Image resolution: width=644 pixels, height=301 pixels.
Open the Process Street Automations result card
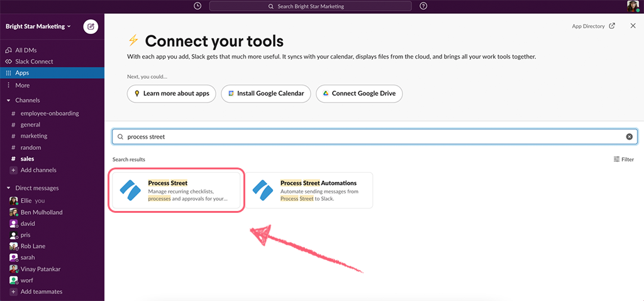pyautogui.click(x=309, y=190)
